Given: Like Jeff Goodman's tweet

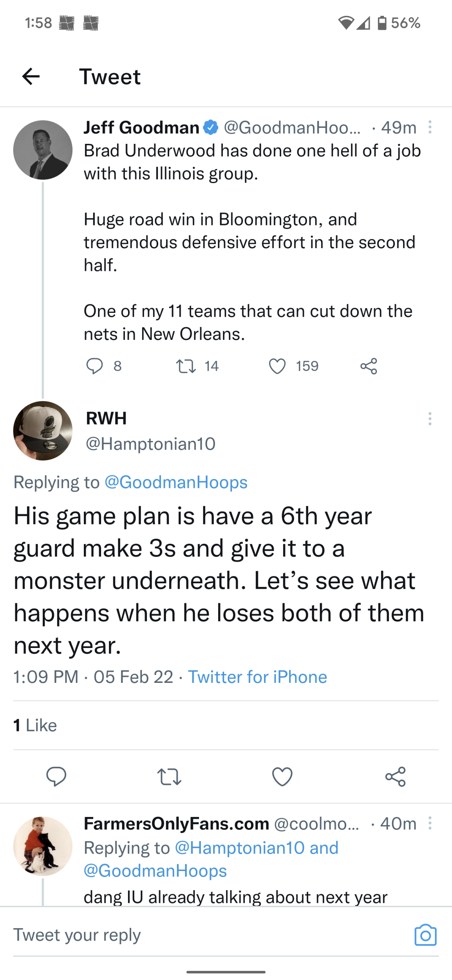Looking at the screenshot, I should coord(277,366).
